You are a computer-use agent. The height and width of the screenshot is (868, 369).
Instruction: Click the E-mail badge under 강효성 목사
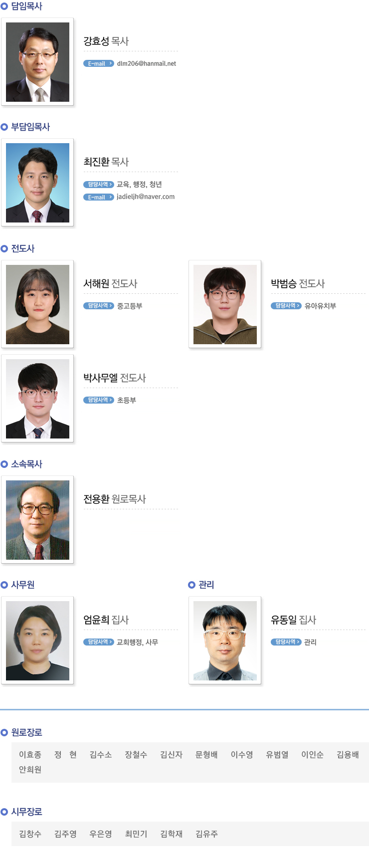point(99,63)
